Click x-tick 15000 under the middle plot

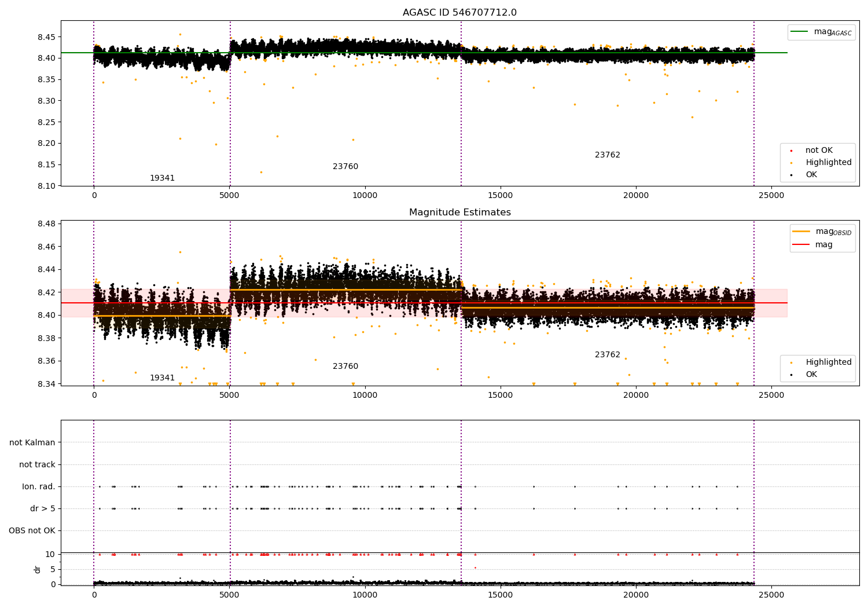501,395
